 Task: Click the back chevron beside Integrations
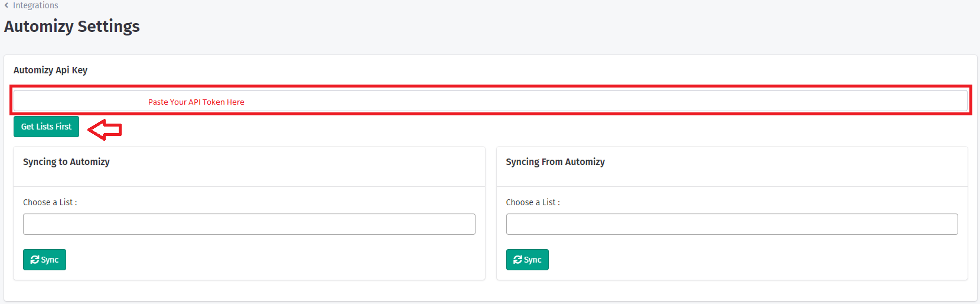(x=6, y=6)
